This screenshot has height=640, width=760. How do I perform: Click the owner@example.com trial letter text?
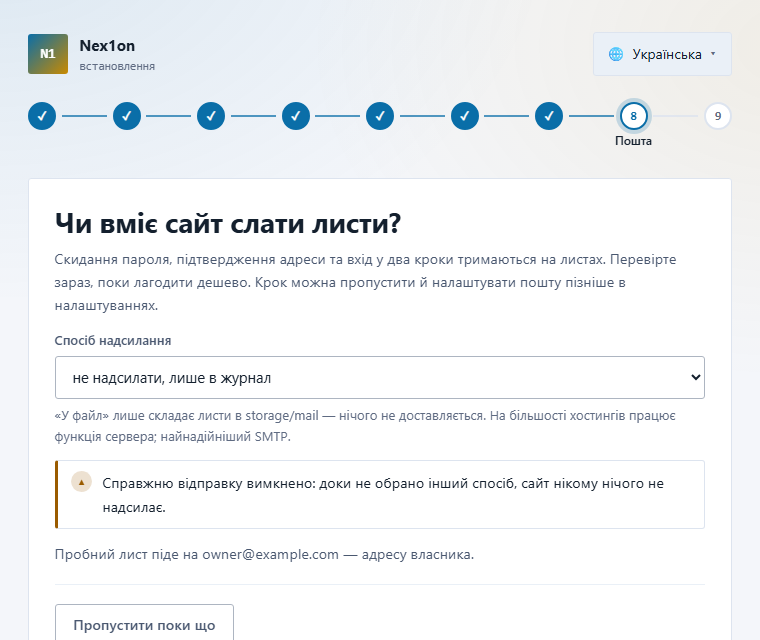click(x=264, y=554)
